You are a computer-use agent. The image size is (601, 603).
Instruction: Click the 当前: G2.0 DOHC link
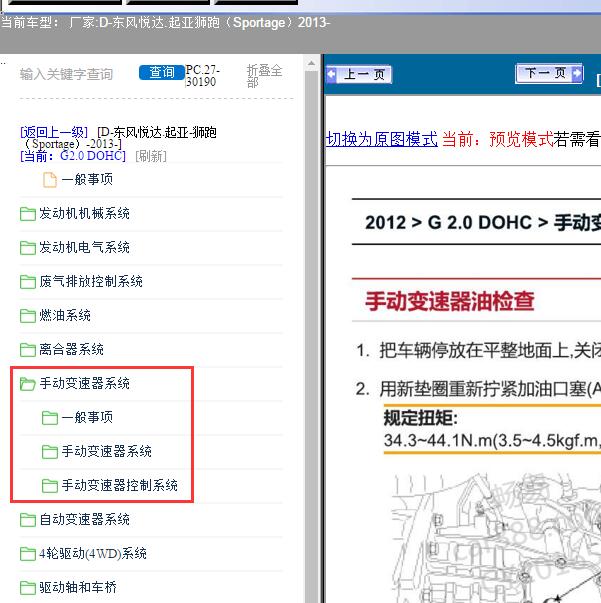point(73,156)
